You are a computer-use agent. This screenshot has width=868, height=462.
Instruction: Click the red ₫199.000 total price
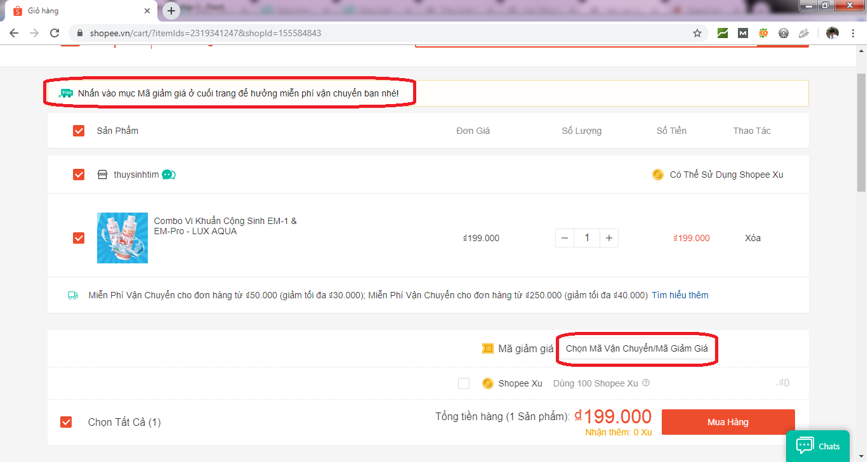pos(613,416)
